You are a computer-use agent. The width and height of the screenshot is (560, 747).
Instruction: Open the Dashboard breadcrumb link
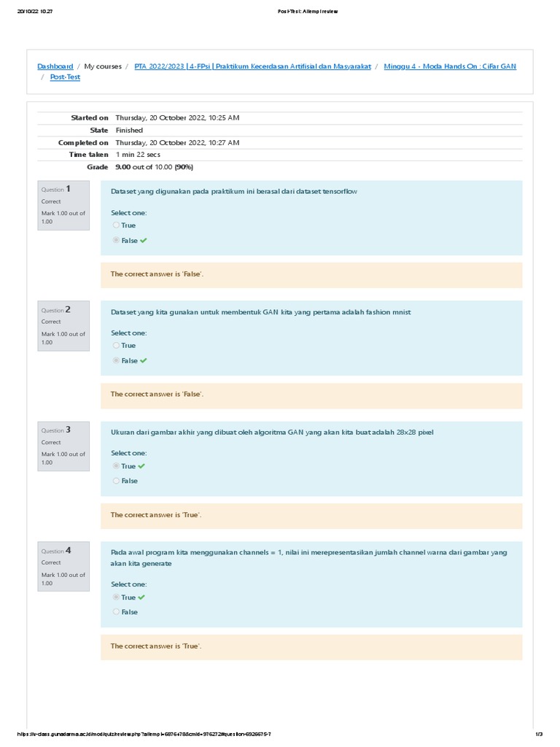(55, 66)
